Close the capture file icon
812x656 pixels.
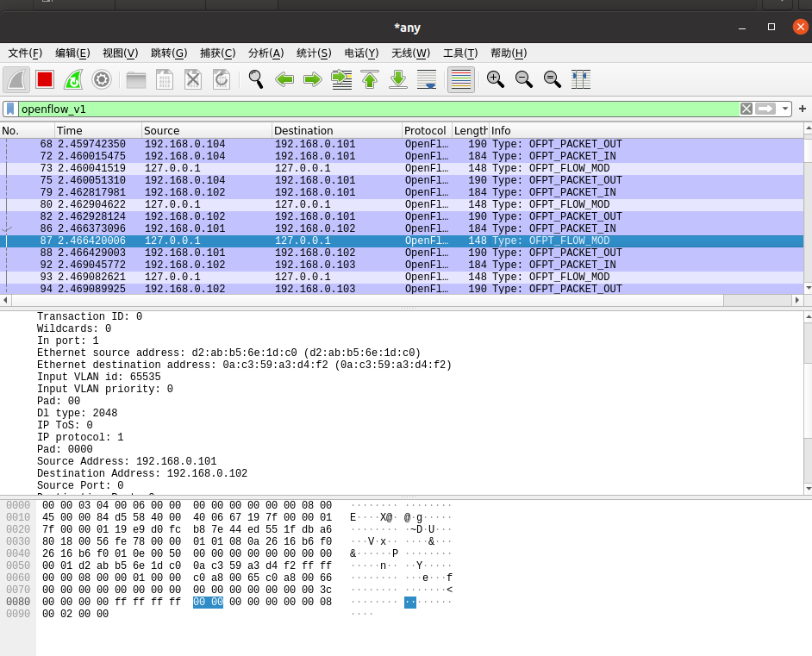193,79
